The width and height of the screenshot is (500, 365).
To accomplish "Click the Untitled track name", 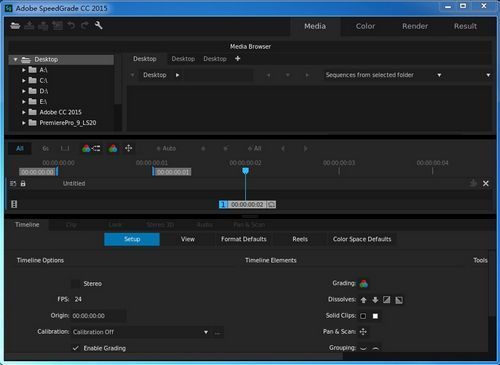I will tap(74, 183).
